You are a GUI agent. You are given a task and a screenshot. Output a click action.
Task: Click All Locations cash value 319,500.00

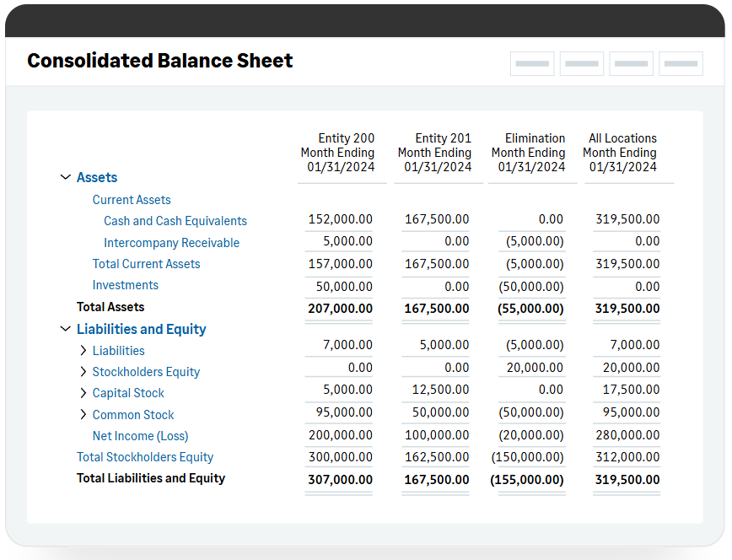(x=627, y=219)
